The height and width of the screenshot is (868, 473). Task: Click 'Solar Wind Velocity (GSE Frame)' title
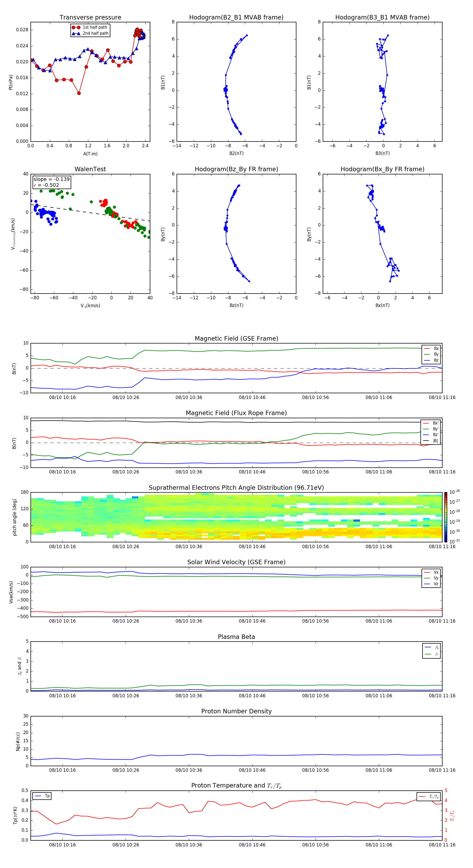(x=236, y=562)
